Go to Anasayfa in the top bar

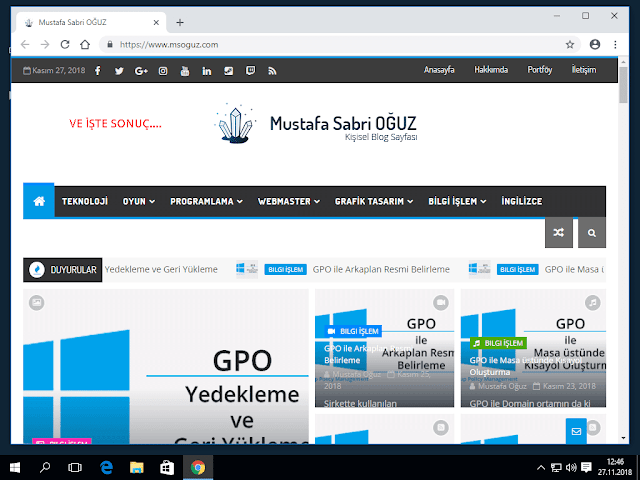point(439,70)
